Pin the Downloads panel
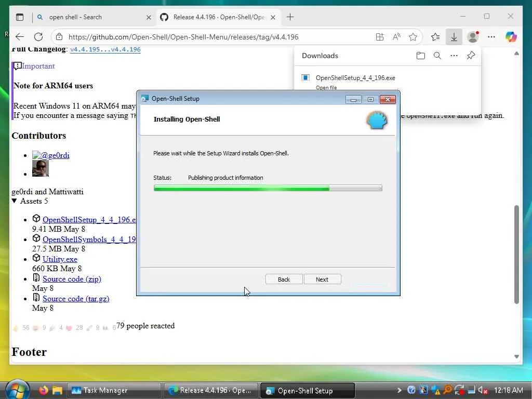 tap(471, 56)
